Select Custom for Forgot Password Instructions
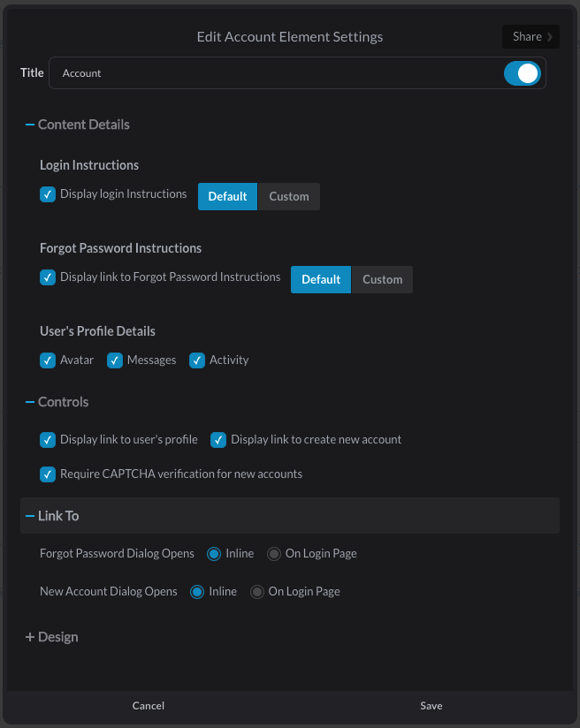 point(382,279)
